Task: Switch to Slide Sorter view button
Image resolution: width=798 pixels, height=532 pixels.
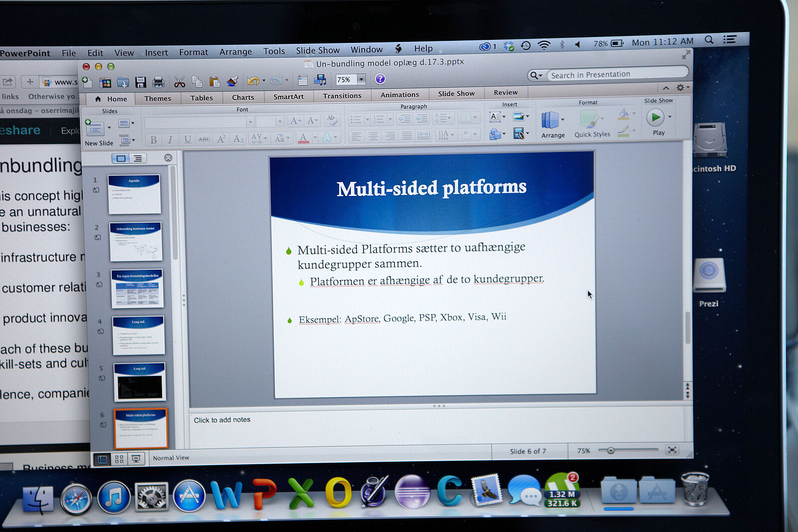Action: (119, 459)
